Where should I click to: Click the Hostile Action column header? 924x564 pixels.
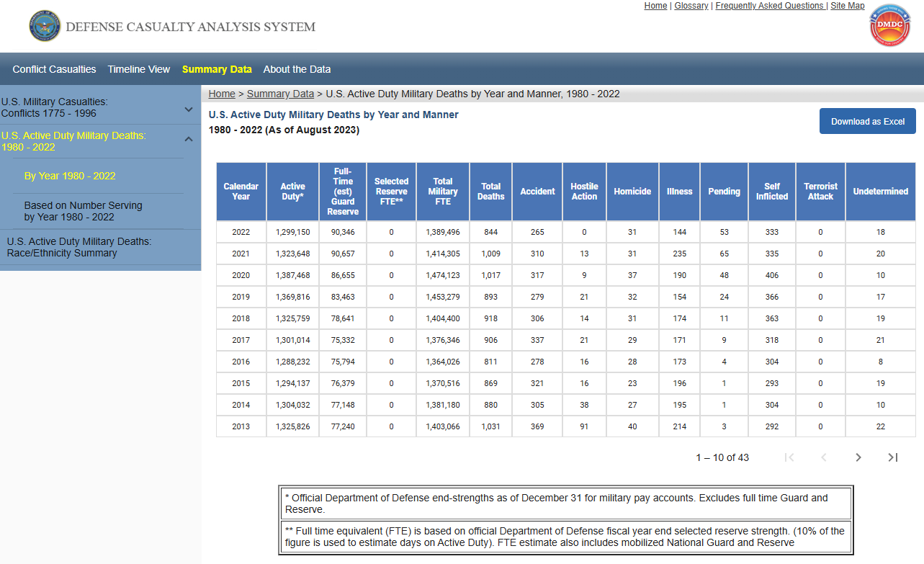click(x=584, y=192)
